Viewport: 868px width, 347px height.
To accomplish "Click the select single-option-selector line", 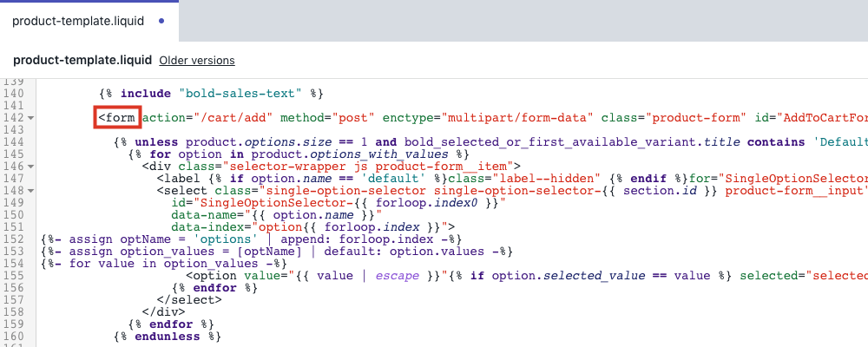I will pyautogui.click(x=512, y=191).
